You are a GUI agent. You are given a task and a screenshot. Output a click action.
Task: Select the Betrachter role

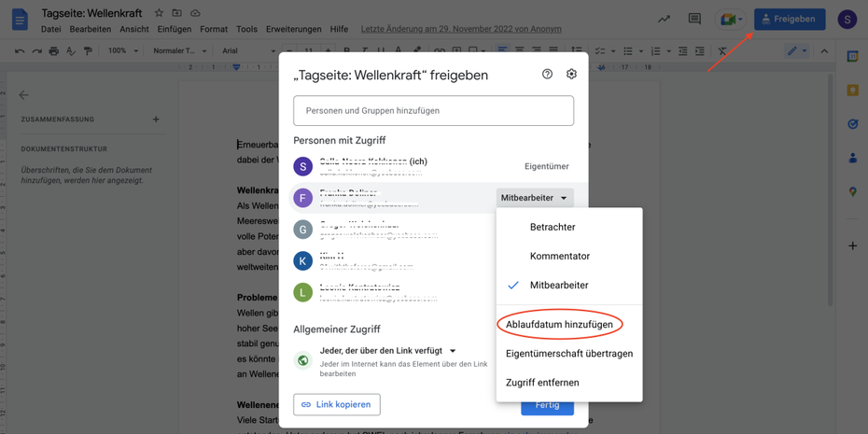click(553, 227)
